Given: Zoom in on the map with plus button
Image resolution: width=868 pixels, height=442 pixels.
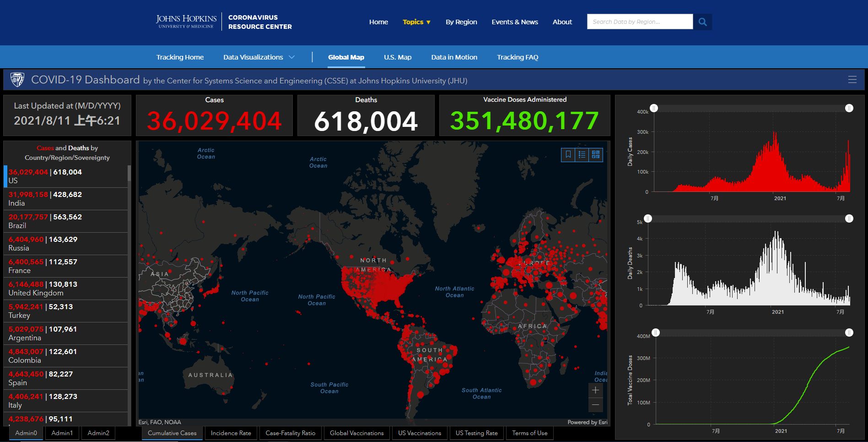Looking at the screenshot, I should (595, 390).
